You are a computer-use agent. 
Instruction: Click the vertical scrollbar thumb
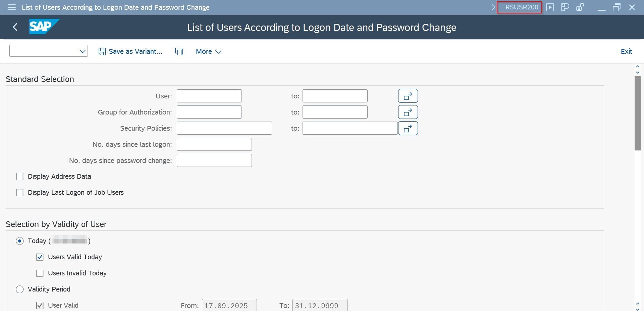pos(637,113)
